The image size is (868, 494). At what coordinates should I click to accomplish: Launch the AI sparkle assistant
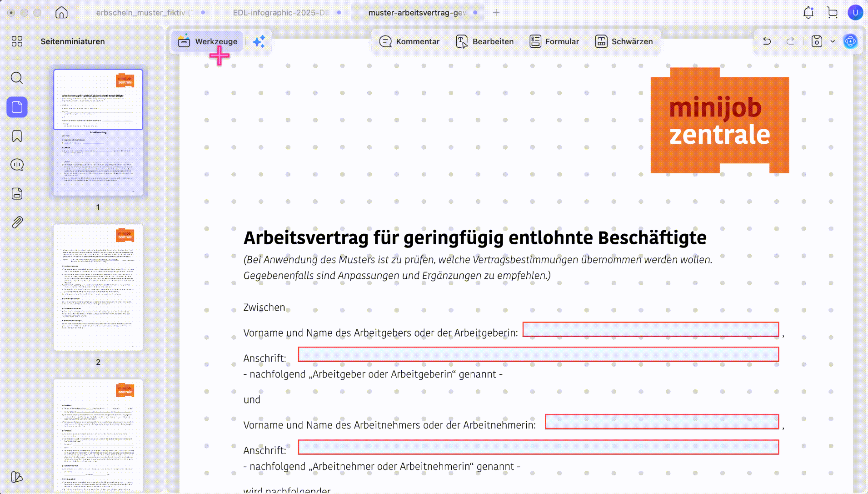259,41
